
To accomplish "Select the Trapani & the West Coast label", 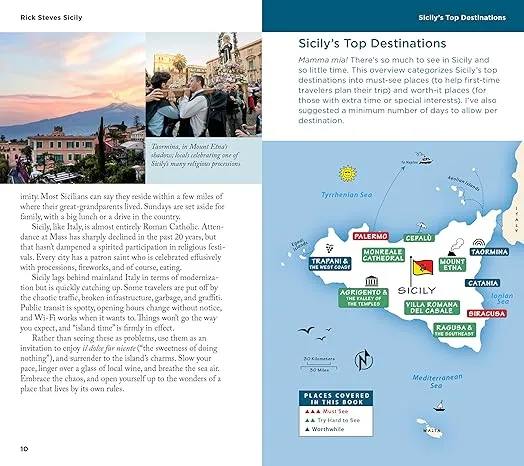I will [330, 264].
